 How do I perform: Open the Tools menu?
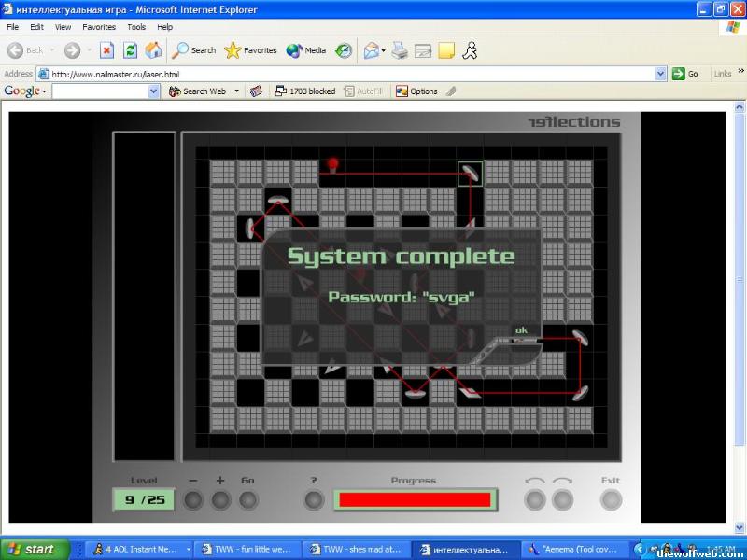tap(136, 27)
